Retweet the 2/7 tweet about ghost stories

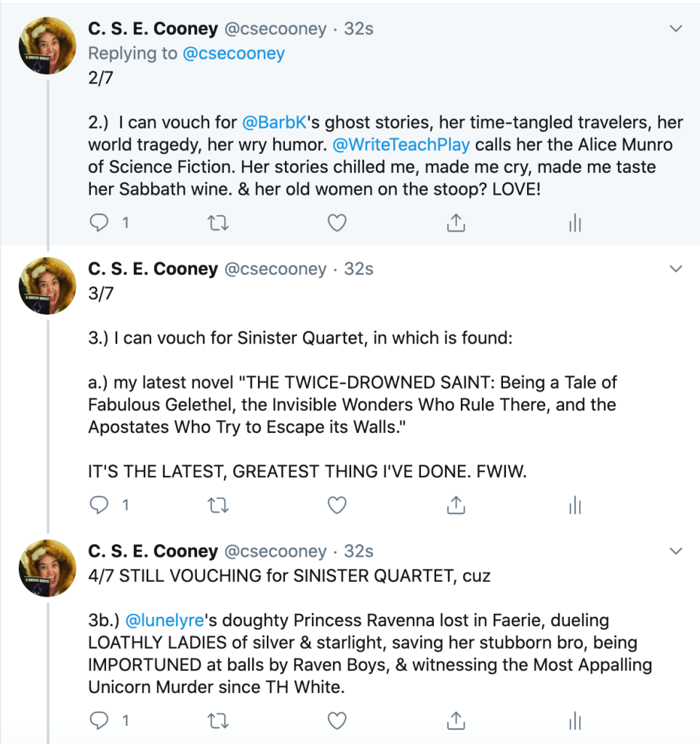[217, 223]
